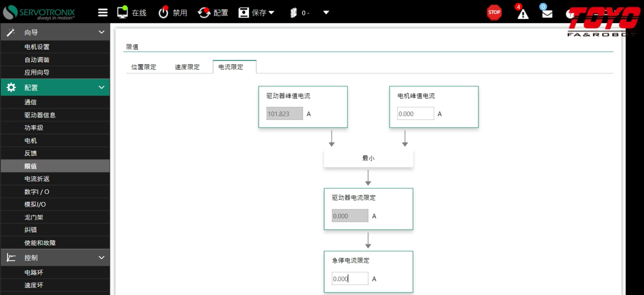Viewport: 644px width, 295px height.
Task: Toggle the drive enable power icon
Action: click(163, 12)
